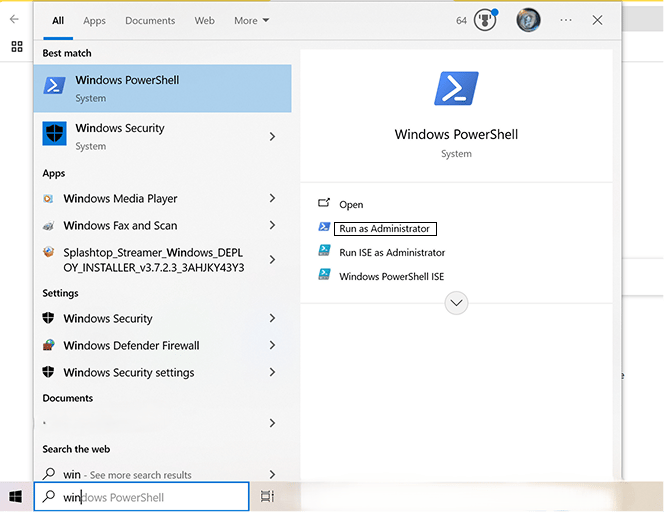The height and width of the screenshot is (512, 664).
Task: Click the Windows PowerShell icon in Best match
Action: [54, 86]
